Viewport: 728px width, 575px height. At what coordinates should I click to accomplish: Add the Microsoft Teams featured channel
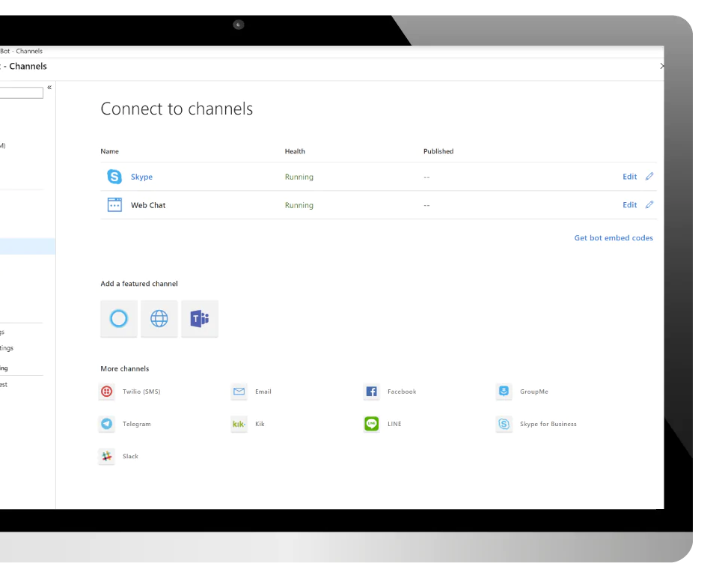pyautogui.click(x=200, y=319)
